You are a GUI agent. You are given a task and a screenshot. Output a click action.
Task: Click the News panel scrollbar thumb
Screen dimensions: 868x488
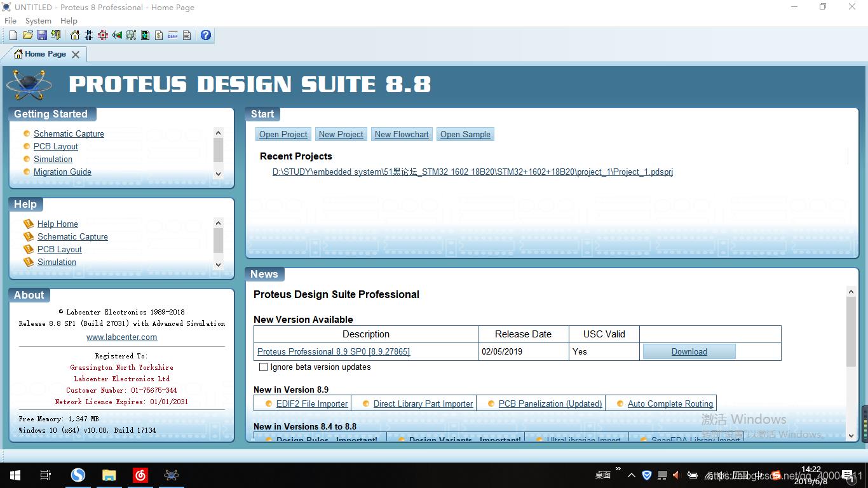[x=851, y=332]
